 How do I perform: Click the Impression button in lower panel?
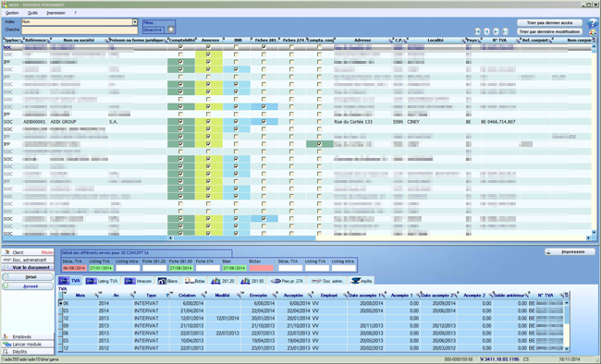pyautogui.click(x=570, y=251)
